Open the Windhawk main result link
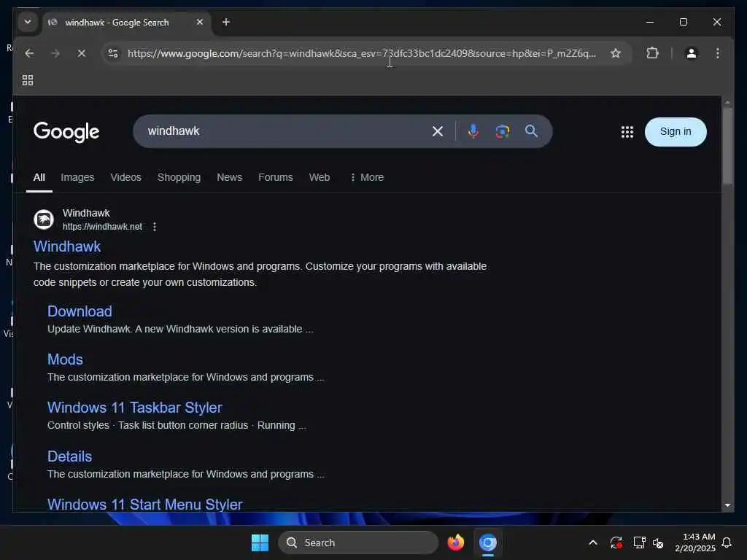747x560 pixels. [66, 246]
